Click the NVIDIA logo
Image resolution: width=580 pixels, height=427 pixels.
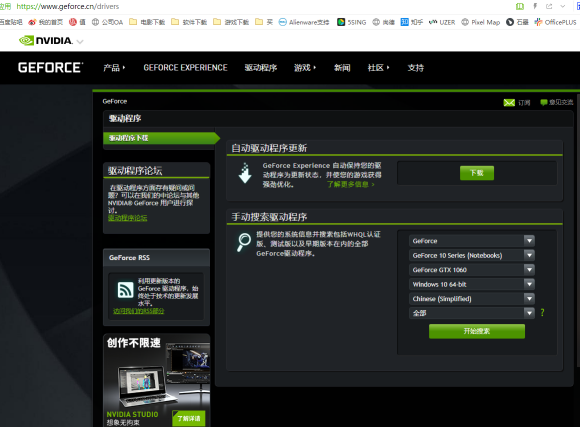[46, 40]
